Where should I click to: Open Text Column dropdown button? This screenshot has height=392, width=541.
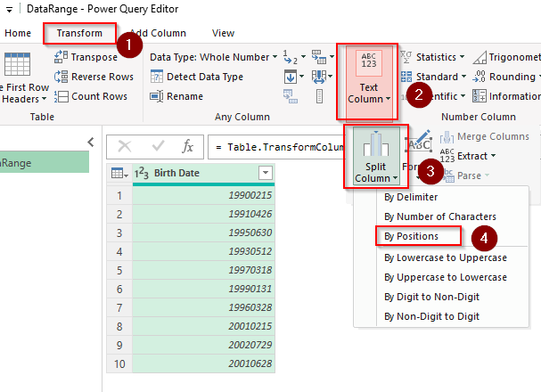tap(368, 83)
